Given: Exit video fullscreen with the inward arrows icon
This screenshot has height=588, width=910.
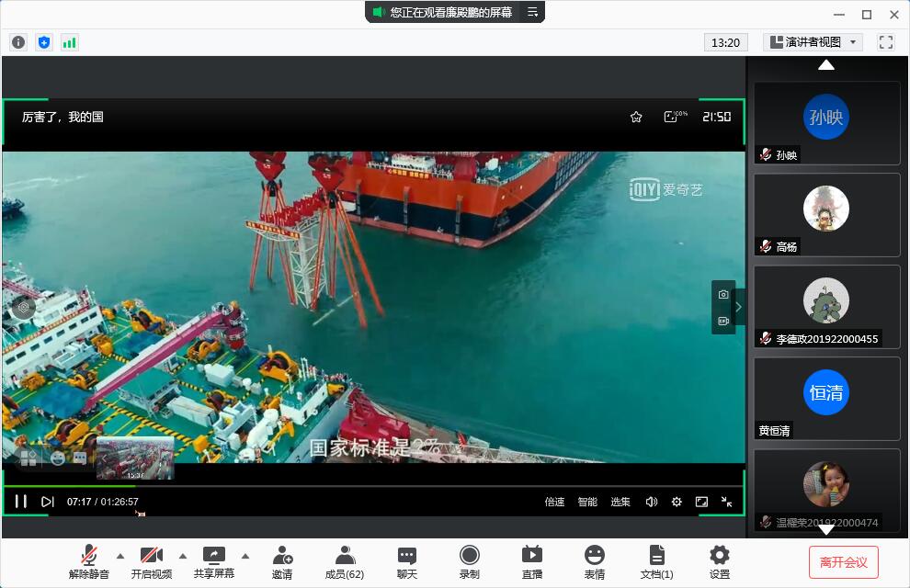Looking at the screenshot, I should tap(726, 502).
